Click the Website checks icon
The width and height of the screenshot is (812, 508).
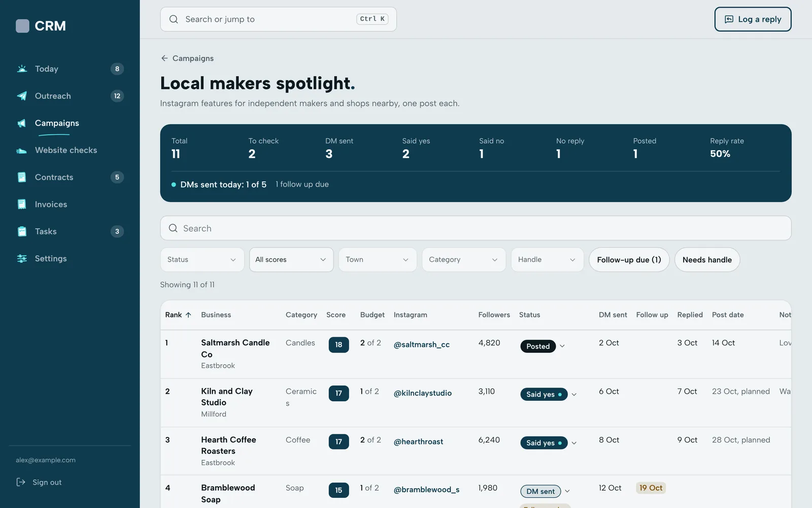click(x=22, y=150)
